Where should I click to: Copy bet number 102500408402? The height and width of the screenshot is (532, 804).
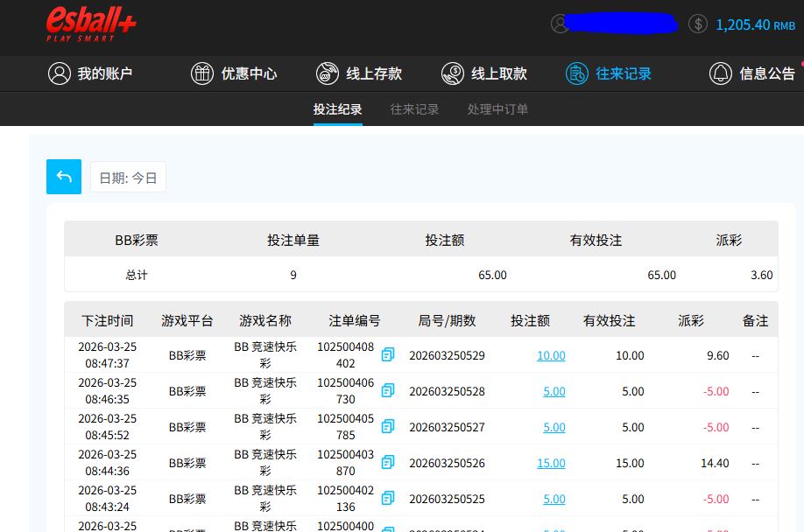tap(388, 355)
